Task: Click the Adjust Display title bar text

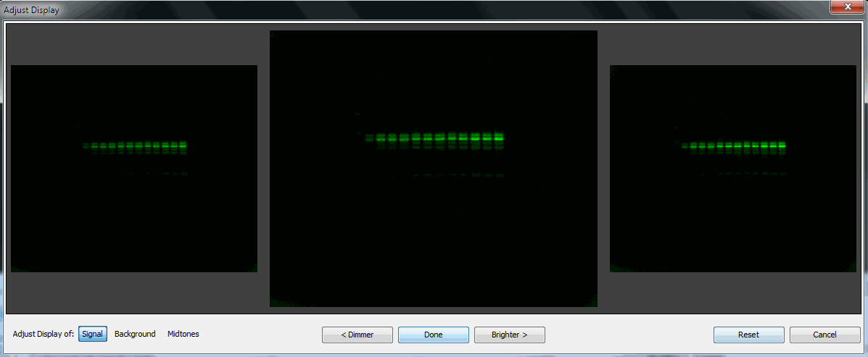Action: coord(32,10)
